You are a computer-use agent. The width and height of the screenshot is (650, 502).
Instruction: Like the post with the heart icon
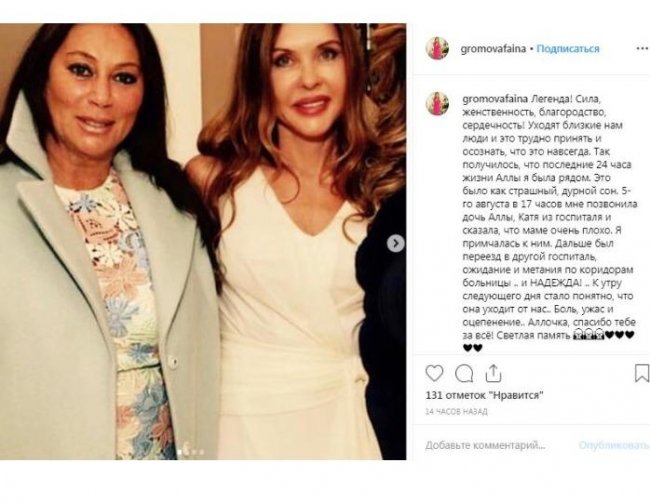click(x=434, y=373)
